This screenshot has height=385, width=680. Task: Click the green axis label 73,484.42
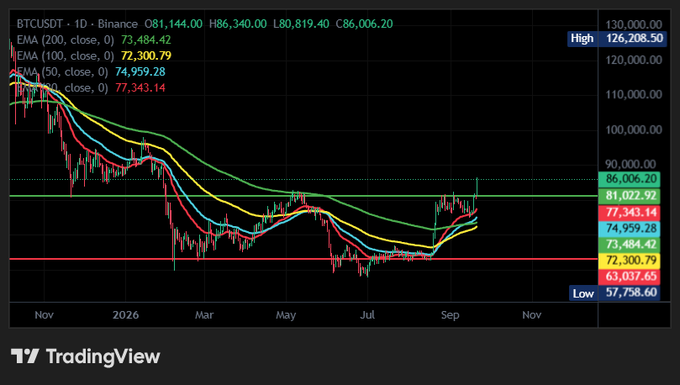629,245
